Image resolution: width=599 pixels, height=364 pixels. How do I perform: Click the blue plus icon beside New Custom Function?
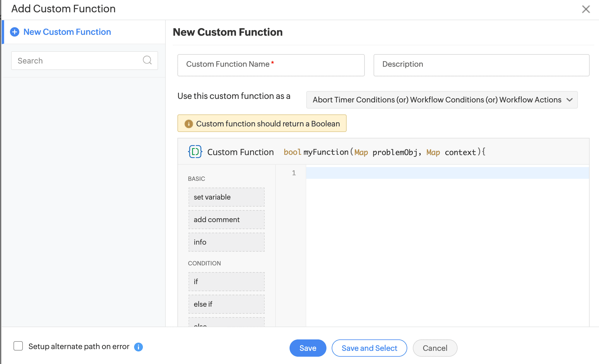click(15, 32)
